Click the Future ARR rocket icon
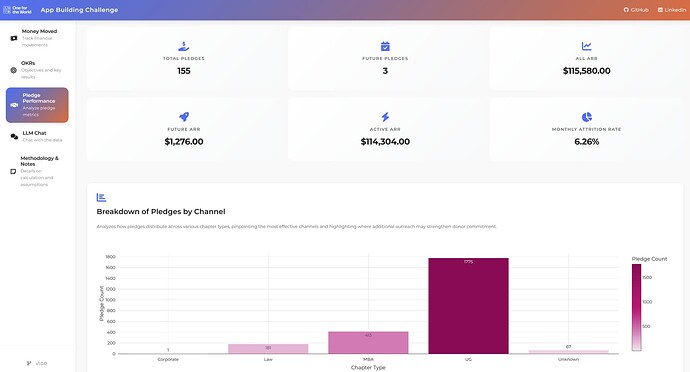This screenshot has width=690, height=372. [x=184, y=117]
